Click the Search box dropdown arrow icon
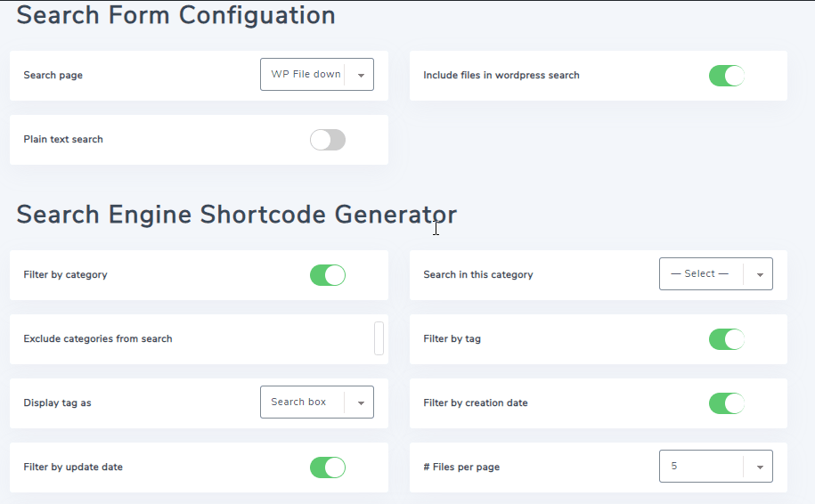815x504 pixels. tap(361, 403)
